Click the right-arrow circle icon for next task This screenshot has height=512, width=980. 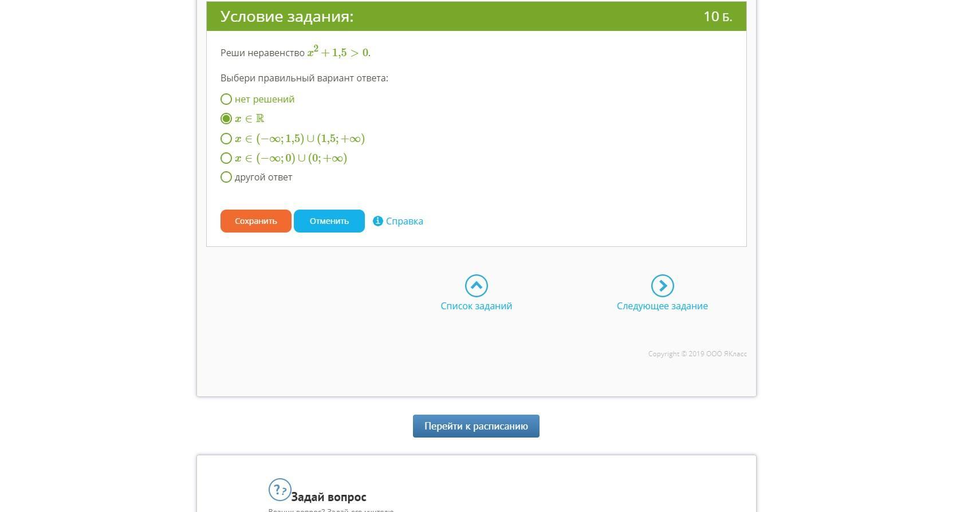pos(662,286)
